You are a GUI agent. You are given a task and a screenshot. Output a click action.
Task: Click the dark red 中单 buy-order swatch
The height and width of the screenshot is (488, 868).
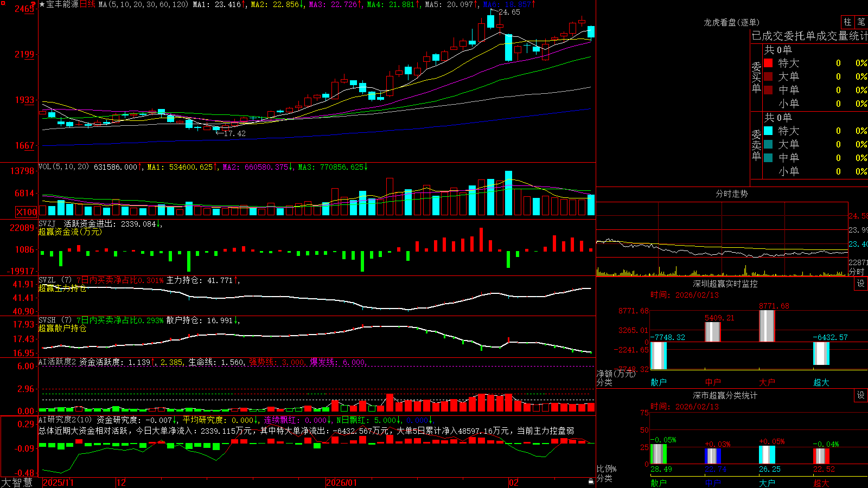click(768, 90)
